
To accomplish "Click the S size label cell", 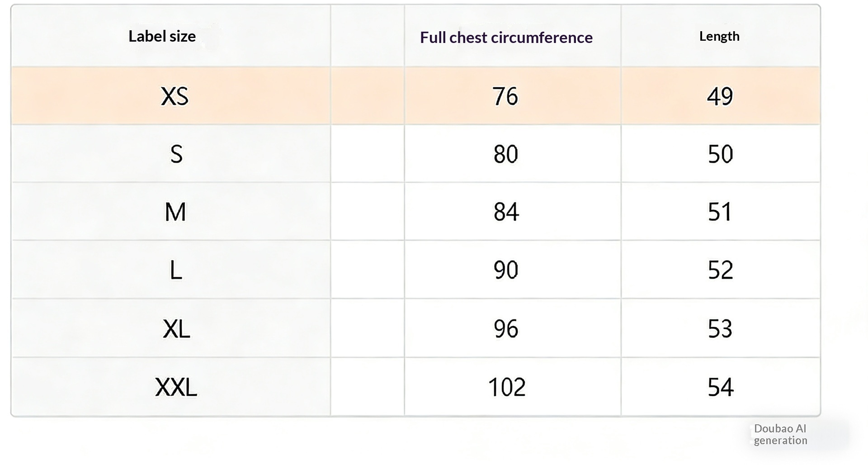I will point(176,154).
